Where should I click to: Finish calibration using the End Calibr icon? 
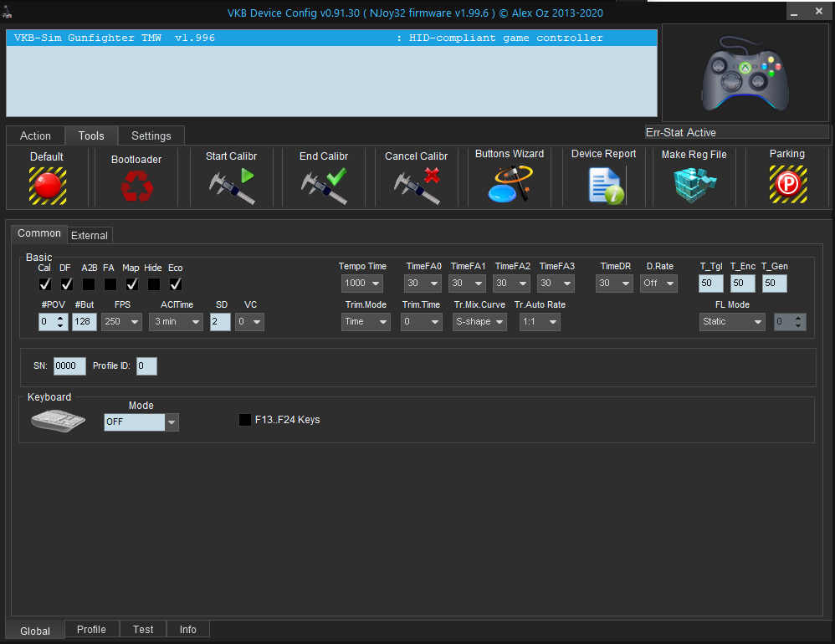323,186
